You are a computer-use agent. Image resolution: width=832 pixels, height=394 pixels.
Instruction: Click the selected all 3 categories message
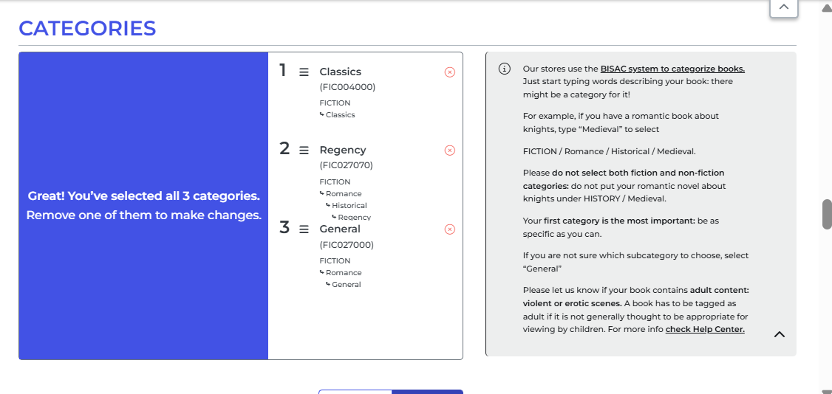pos(144,206)
